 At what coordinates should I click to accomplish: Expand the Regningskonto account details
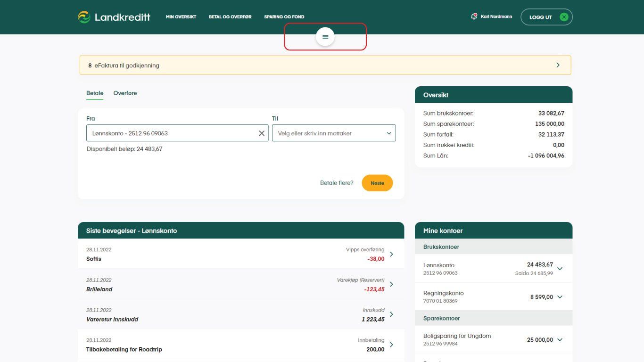click(560, 296)
